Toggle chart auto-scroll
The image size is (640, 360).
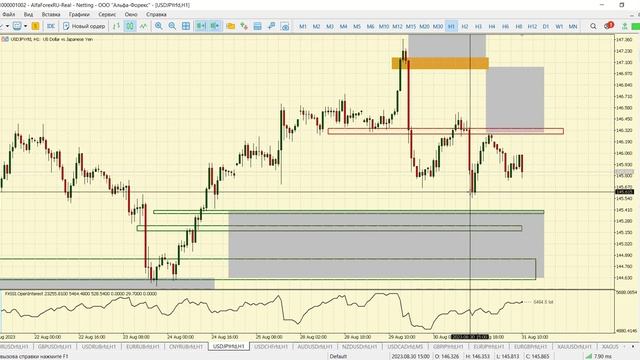pos(201,26)
